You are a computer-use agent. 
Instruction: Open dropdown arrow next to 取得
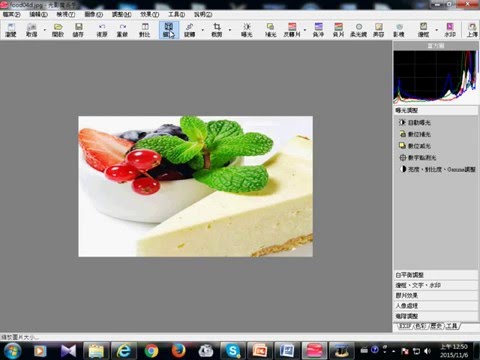[x=45, y=30]
